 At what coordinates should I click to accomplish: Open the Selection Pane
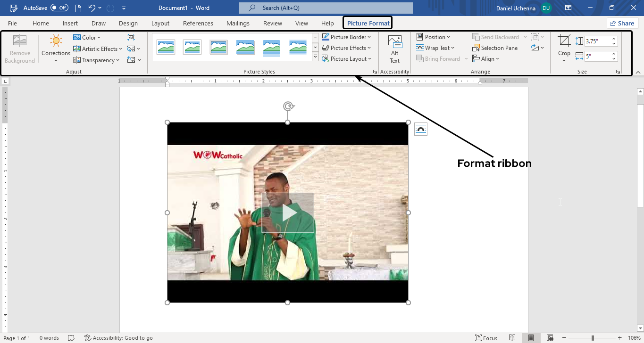tap(495, 48)
